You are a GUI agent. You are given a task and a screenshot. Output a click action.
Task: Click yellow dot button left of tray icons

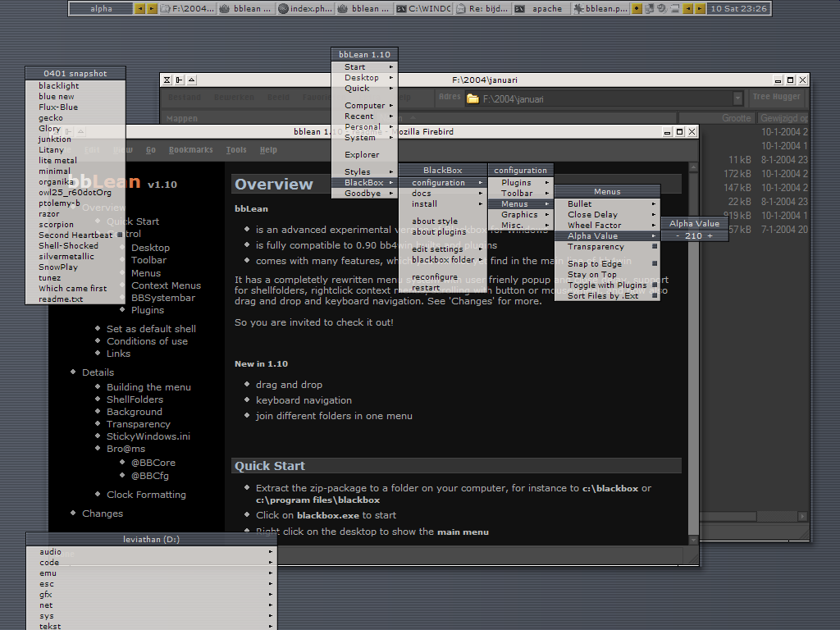637,8
